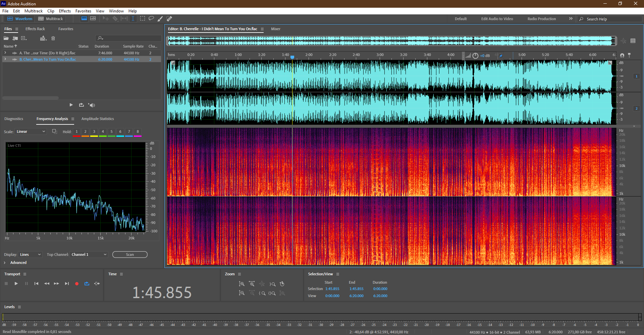Click Zoom In Time icon

(x=252, y=284)
